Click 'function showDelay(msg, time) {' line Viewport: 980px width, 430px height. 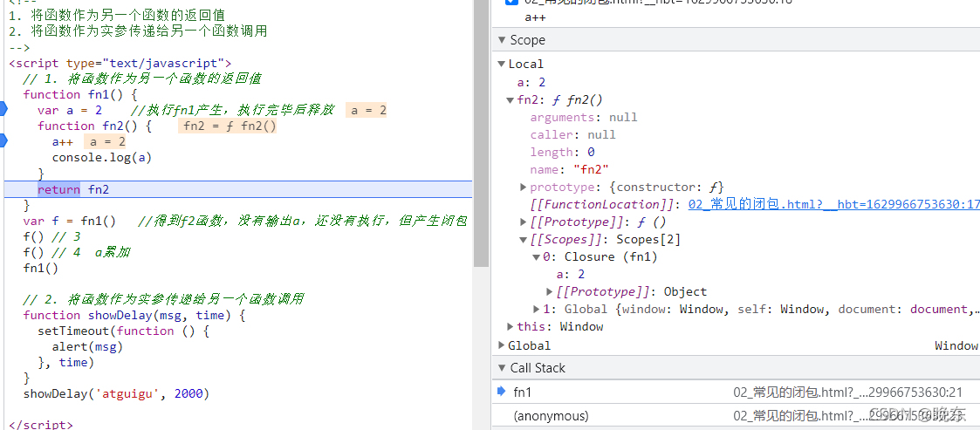134,315
